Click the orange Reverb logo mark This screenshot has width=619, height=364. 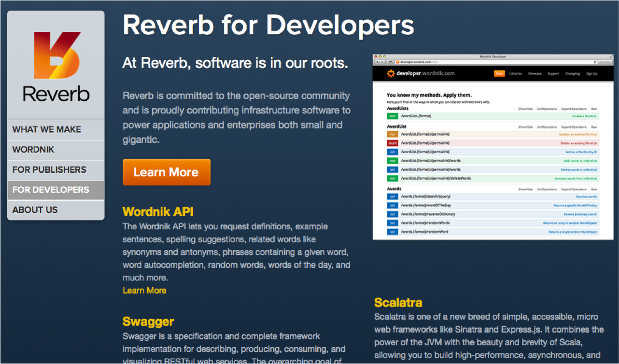(56, 55)
